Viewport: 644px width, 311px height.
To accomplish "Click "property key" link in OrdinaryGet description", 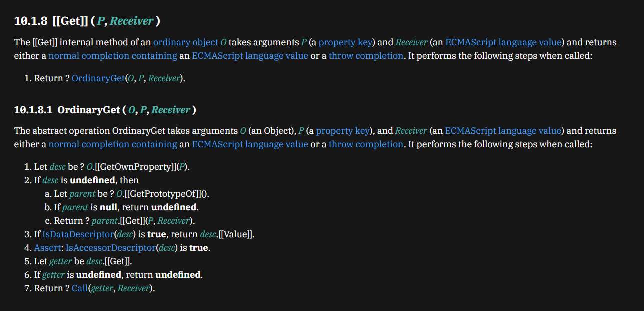I will [343, 131].
